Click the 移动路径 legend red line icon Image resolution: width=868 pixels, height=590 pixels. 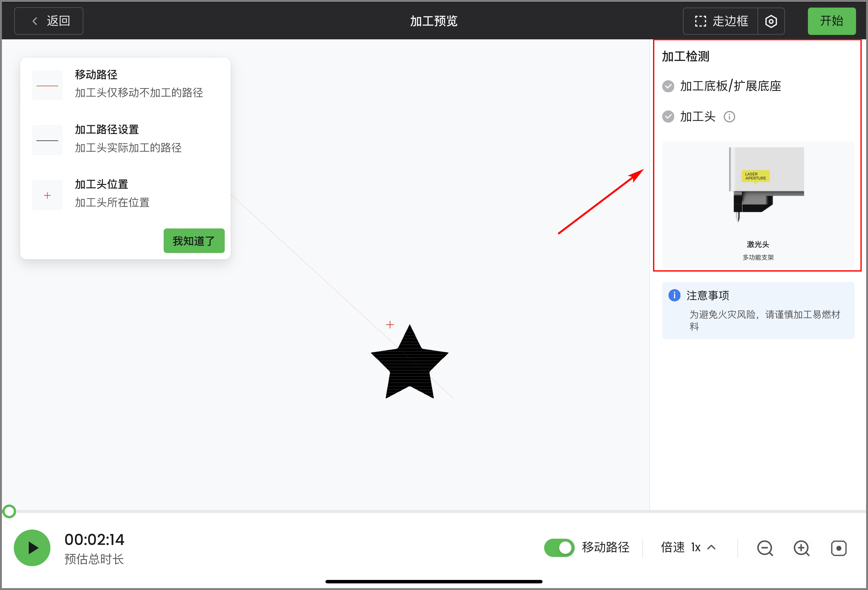(x=48, y=86)
